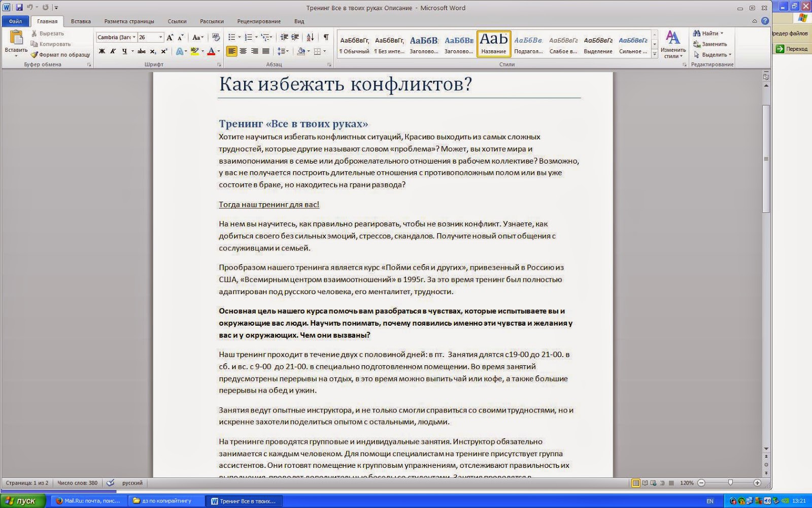This screenshot has width=812, height=508.
Task: Justify the text
Action: pos(265,51)
